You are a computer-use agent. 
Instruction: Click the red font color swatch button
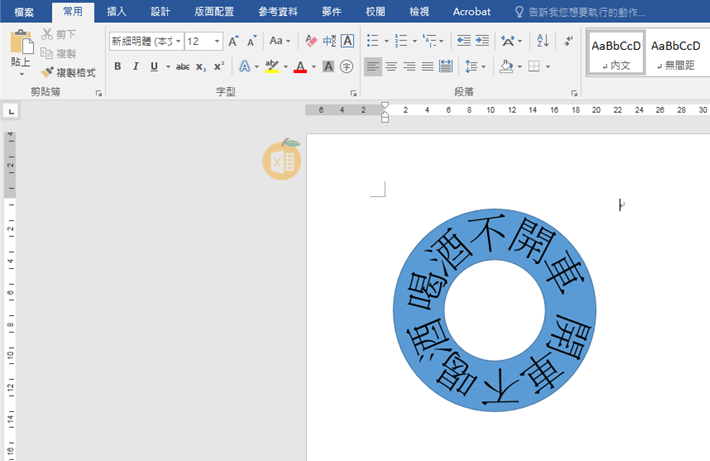point(300,67)
